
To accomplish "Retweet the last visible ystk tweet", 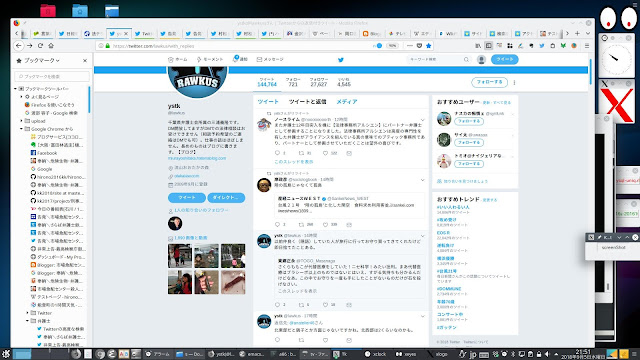I will [x=301, y=340].
